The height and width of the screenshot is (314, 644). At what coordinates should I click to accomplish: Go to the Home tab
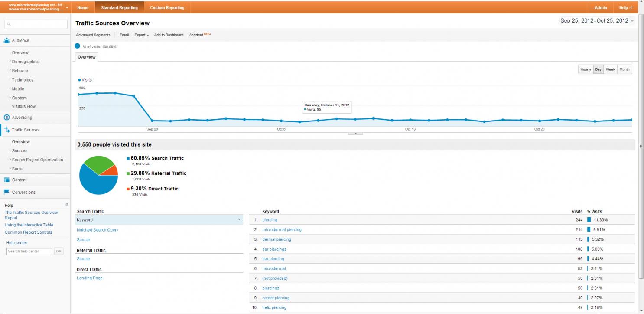(83, 7)
